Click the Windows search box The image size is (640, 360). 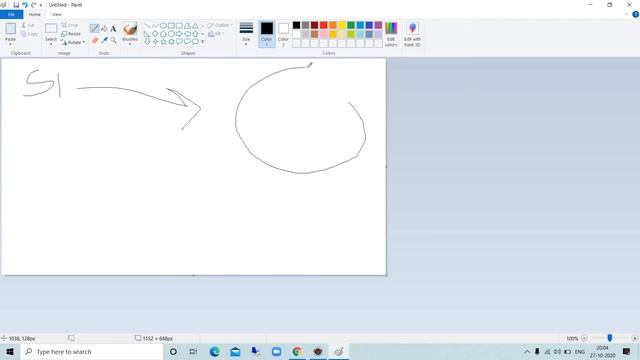tap(92, 351)
